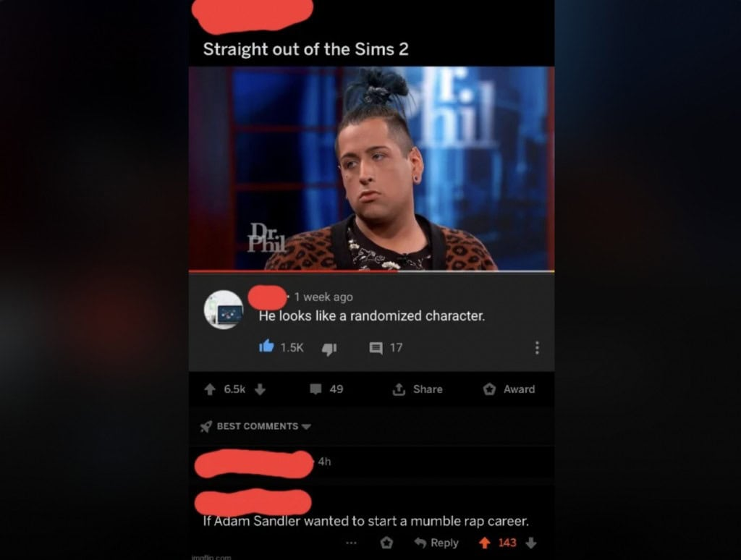Upvote the Sims 2 post
This screenshot has width=741, height=560.
(x=210, y=389)
